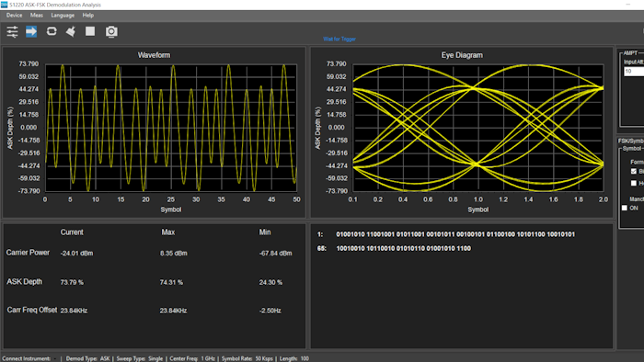Image resolution: width=644 pixels, height=362 pixels.
Task: Clear data using the broom icon
Action: [x=71, y=31]
